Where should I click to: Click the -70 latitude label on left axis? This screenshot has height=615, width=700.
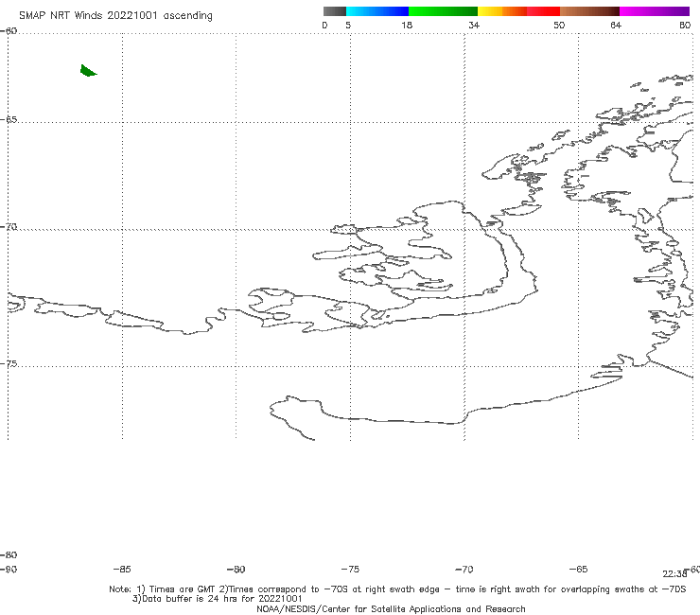click(9, 227)
